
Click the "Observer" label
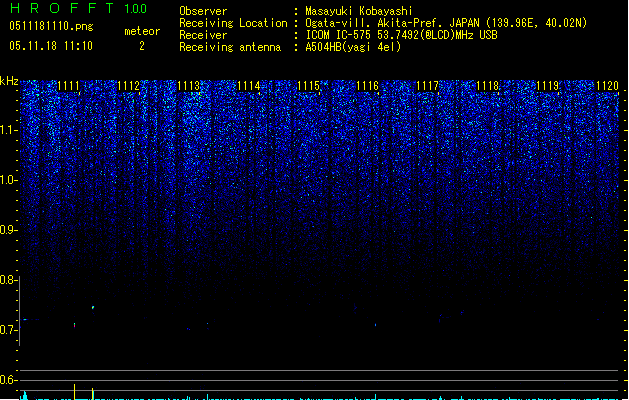[x=203, y=11]
